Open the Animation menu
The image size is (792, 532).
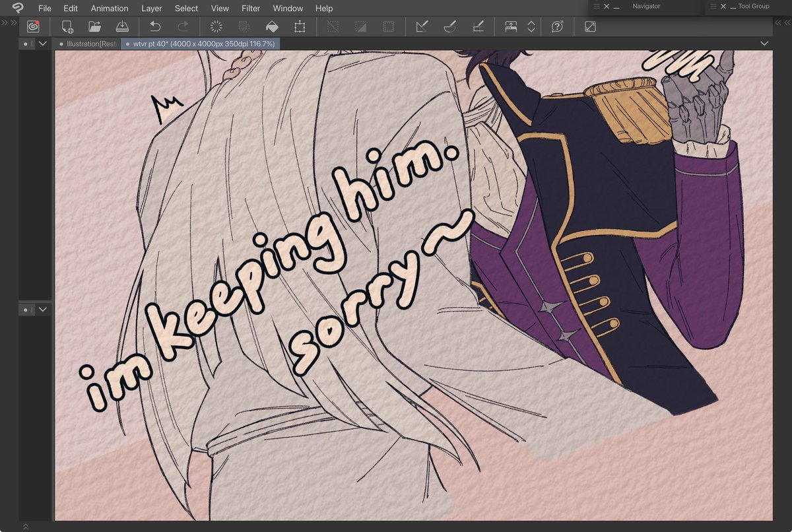tap(110, 9)
